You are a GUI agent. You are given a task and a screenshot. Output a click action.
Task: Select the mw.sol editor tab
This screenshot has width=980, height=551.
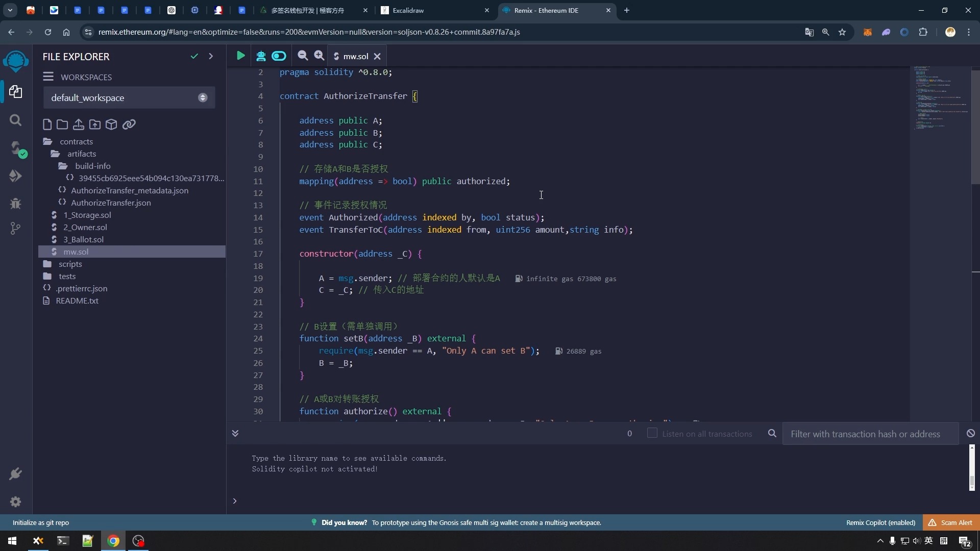[x=355, y=56]
